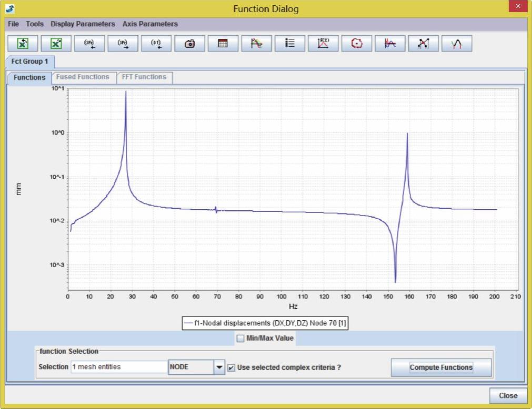The width and height of the screenshot is (532, 409).
Task: Enable the Min/Max Value checkbox
Action: coord(240,339)
